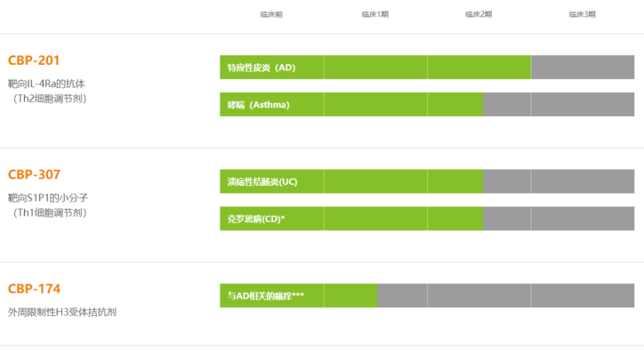The height and width of the screenshot is (350, 644).
Task: Select the CBP-307 product title
Action: [34, 174]
